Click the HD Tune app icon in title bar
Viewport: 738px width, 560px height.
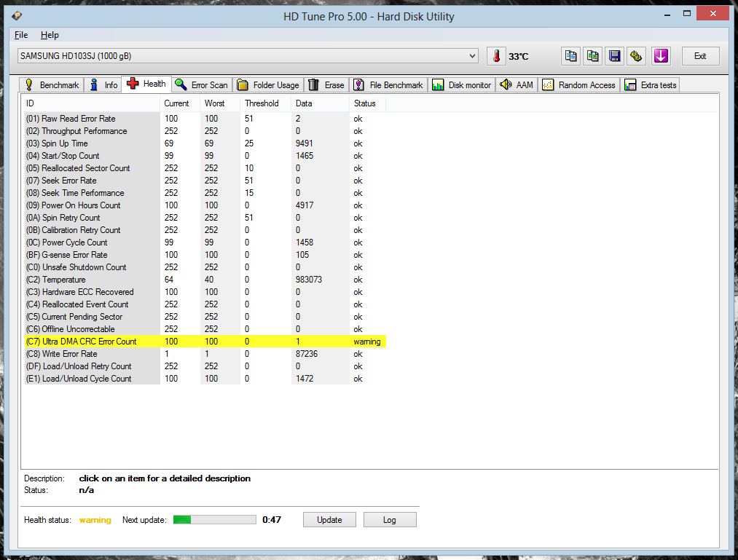coord(17,16)
